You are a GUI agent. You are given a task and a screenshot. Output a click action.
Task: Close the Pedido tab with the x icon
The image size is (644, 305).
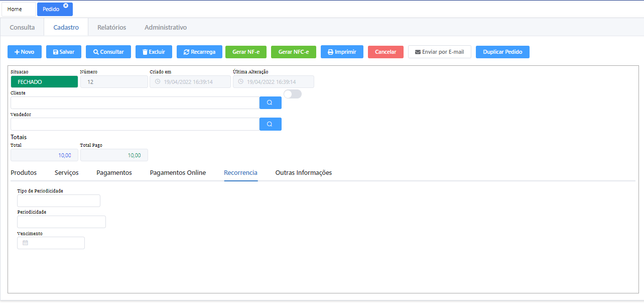click(x=66, y=6)
